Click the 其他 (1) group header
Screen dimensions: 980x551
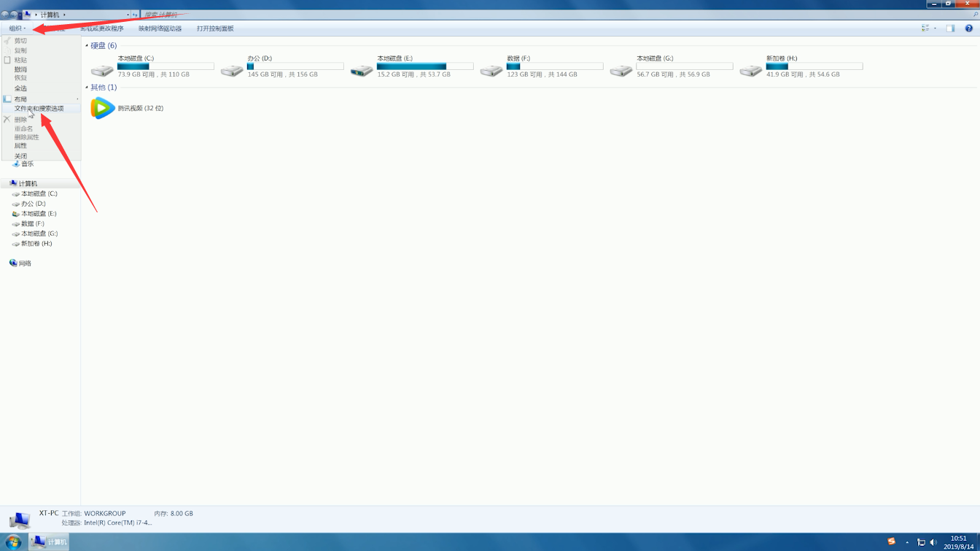[104, 88]
